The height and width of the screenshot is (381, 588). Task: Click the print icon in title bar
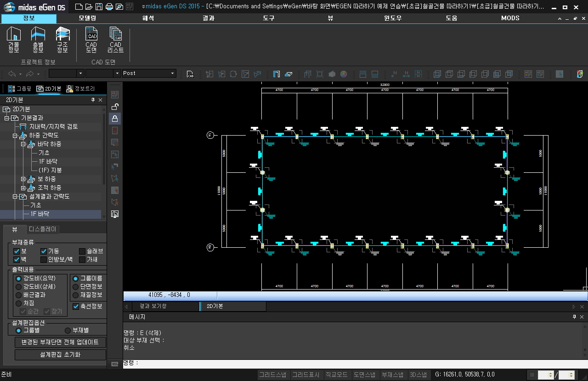[x=109, y=7]
